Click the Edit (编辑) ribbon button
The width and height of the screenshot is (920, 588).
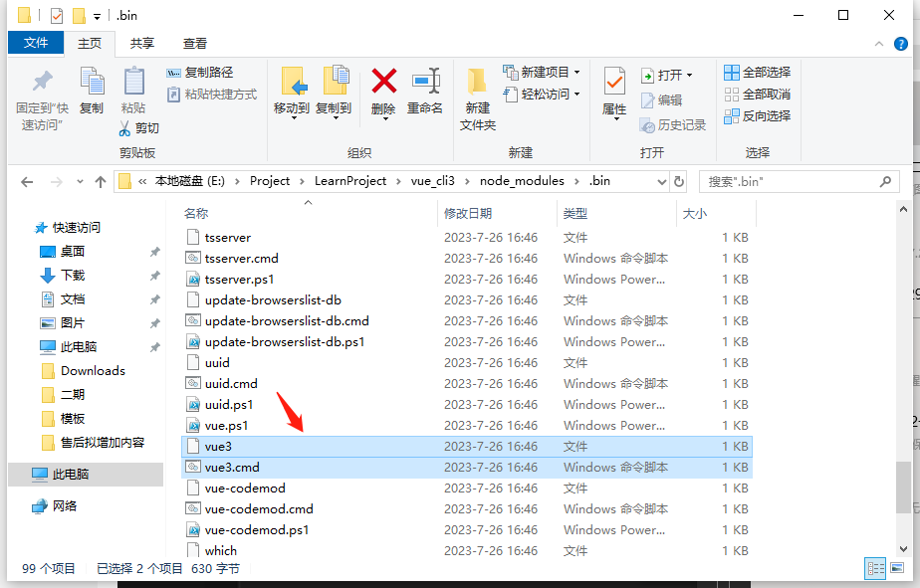[x=661, y=100]
